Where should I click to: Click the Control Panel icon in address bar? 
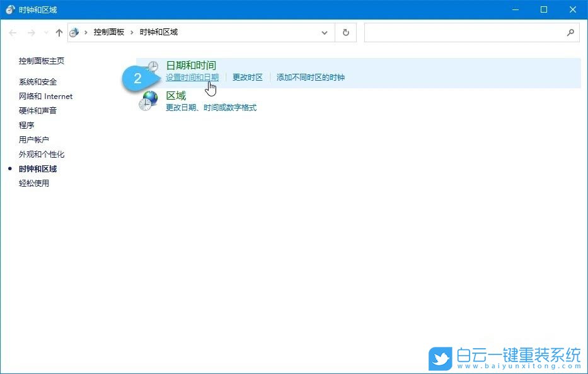click(x=74, y=32)
